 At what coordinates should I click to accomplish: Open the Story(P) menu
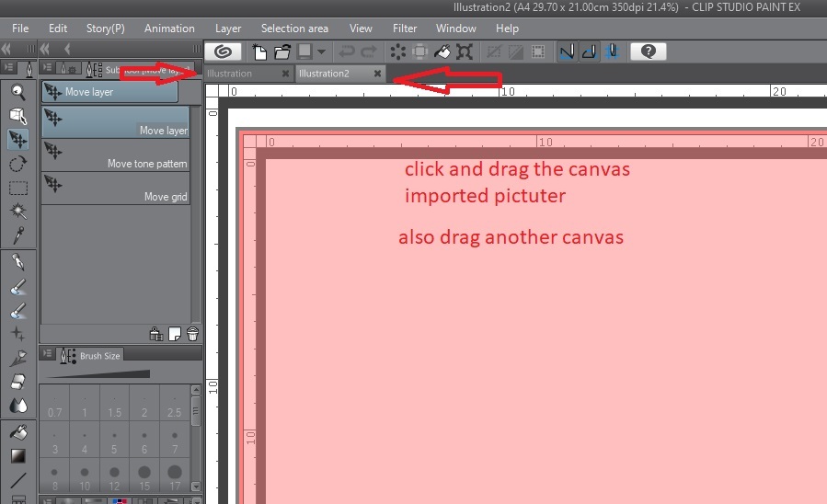106,29
